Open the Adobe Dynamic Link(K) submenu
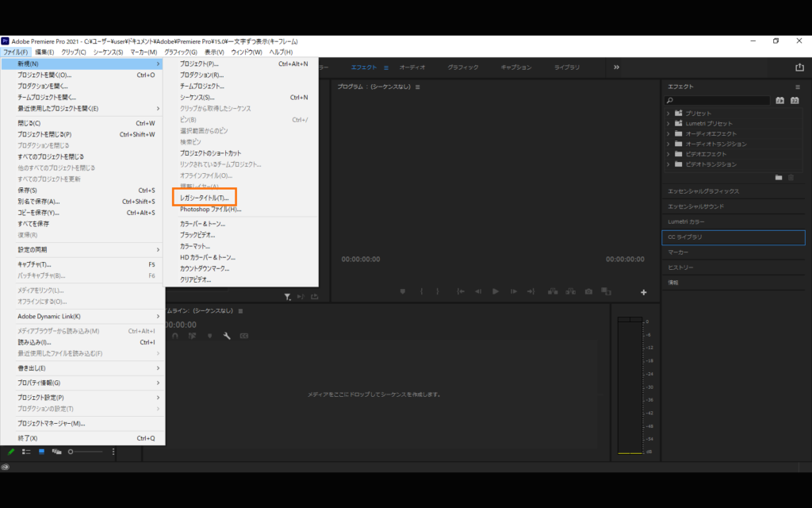812x508 pixels. [x=82, y=316]
